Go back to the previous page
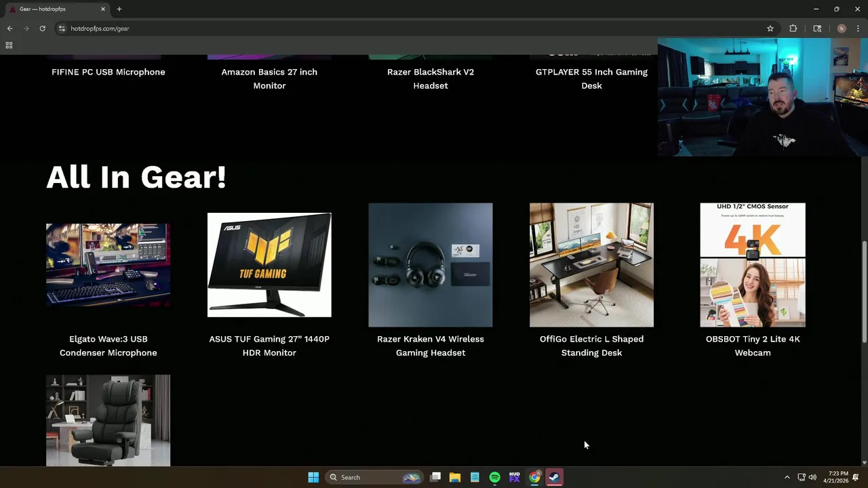 (9, 28)
